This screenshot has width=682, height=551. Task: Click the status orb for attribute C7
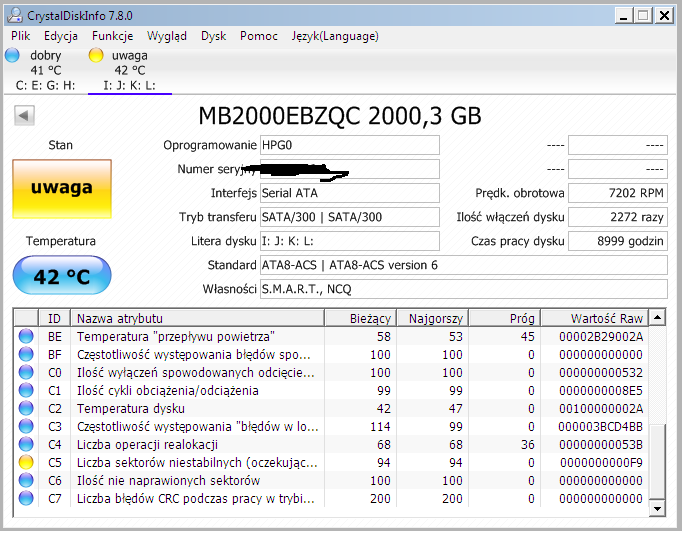[x=26, y=498]
